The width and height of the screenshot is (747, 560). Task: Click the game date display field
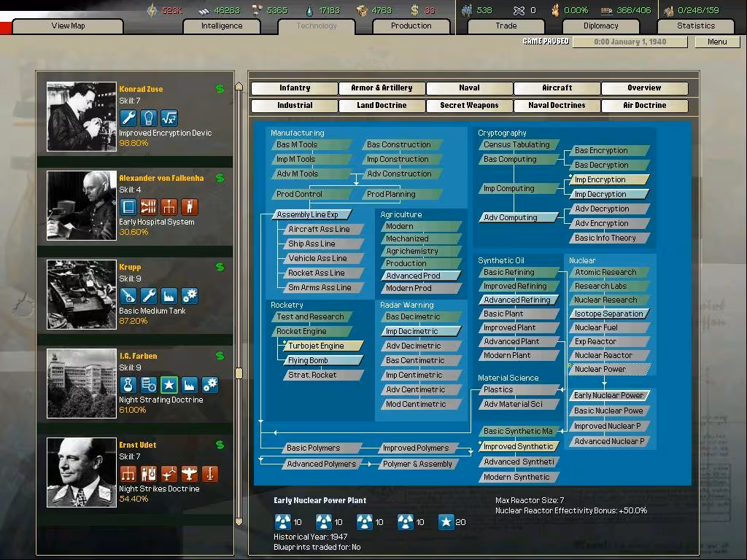tap(630, 42)
